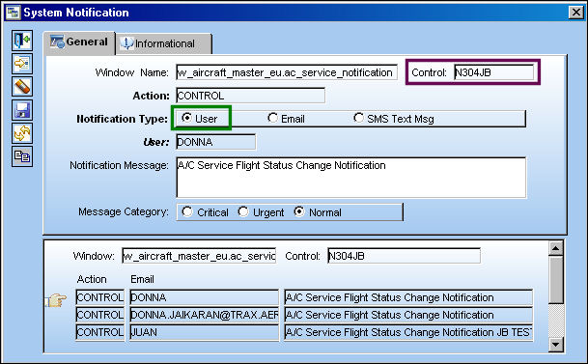The width and height of the screenshot is (588, 364).
Task: Click the yellow refresh arrows icon
Action: click(22, 133)
